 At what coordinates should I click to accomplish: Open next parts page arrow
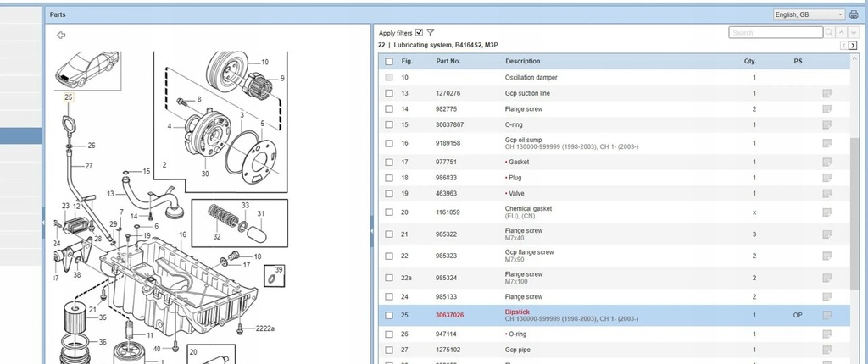[853, 46]
